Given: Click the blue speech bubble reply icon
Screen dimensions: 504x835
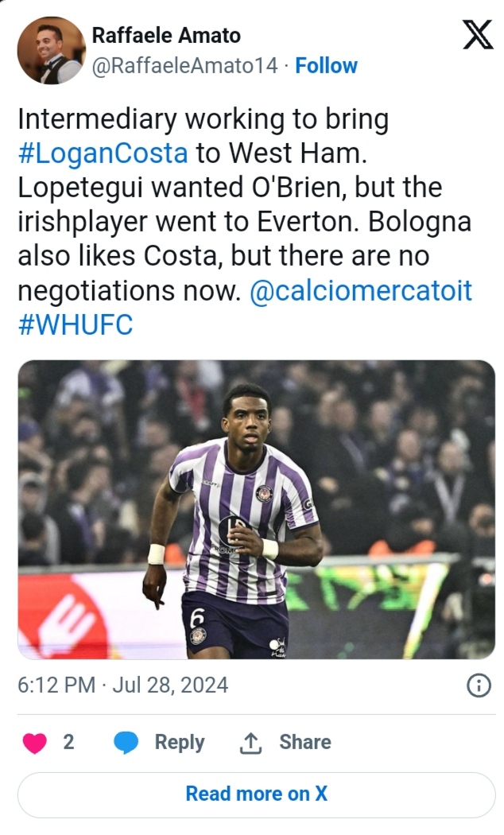Looking at the screenshot, I should 126,743.
